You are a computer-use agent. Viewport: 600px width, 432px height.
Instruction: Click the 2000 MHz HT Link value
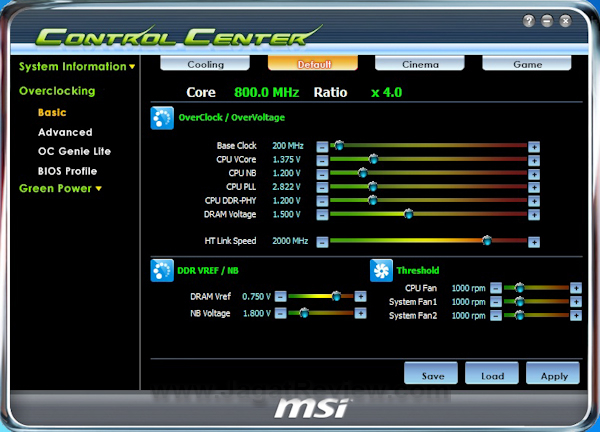pos(290,241)
